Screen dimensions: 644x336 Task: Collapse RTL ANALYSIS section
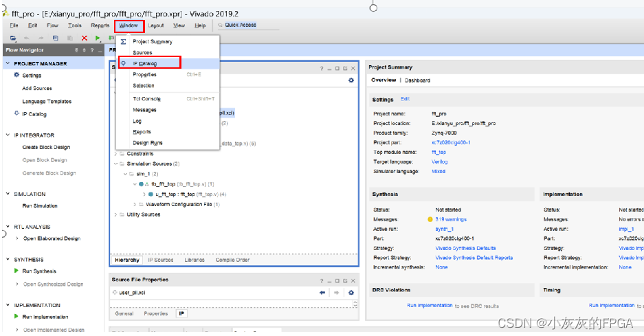[8, 226]
